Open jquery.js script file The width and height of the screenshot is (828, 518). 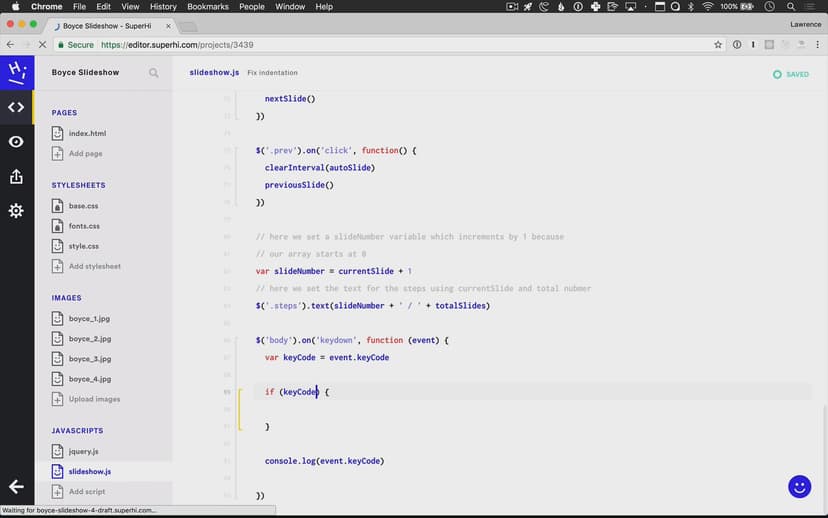[x=84, y=451]
